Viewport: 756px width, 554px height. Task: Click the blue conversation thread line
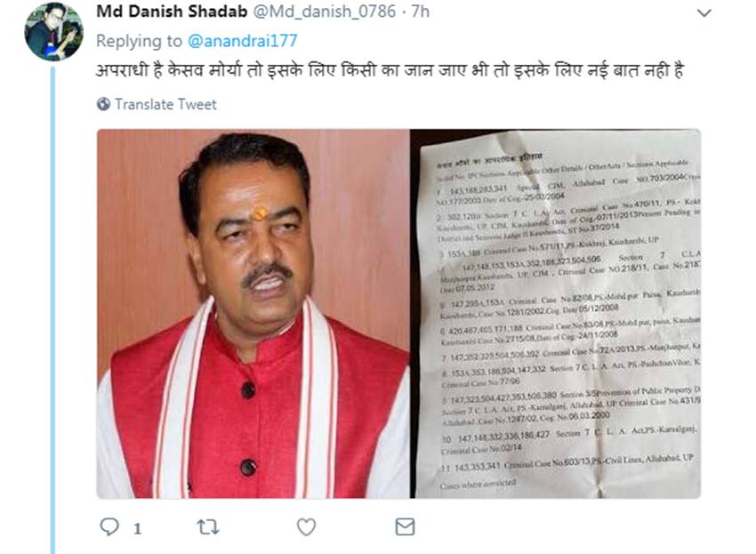tap(53, 309)
